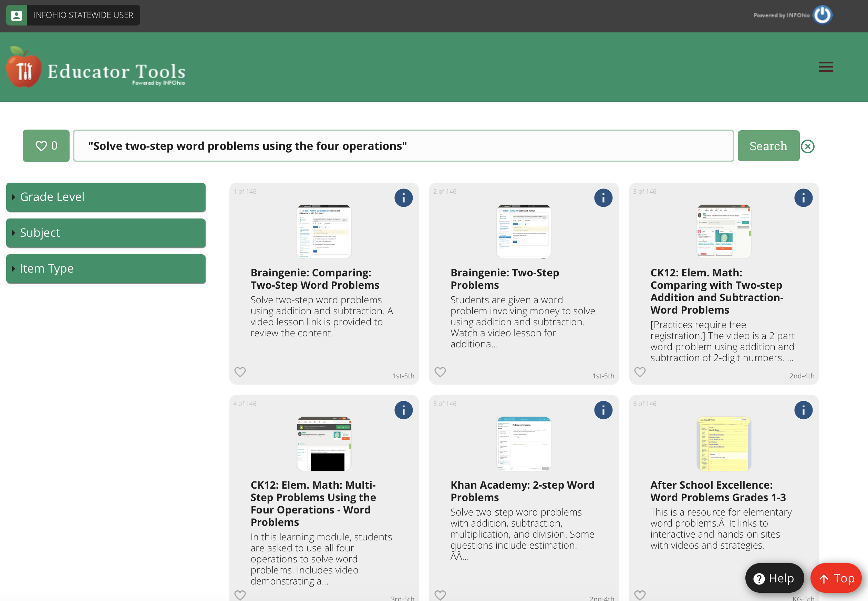Image resolution: width=868 pixels, height=601 pixels.
Task: Open thumbnail of Braingenie: Comparing Two-Step Word Problems
Action: tap(324, 232)
